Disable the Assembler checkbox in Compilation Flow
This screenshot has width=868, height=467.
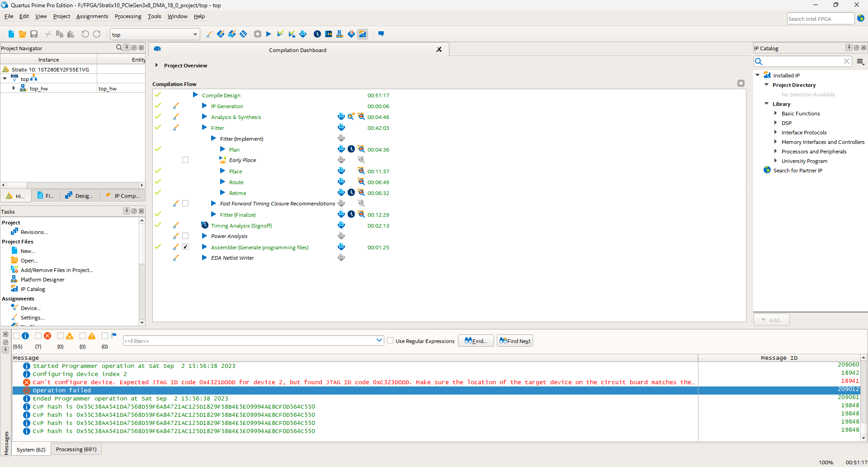(185, 247)
